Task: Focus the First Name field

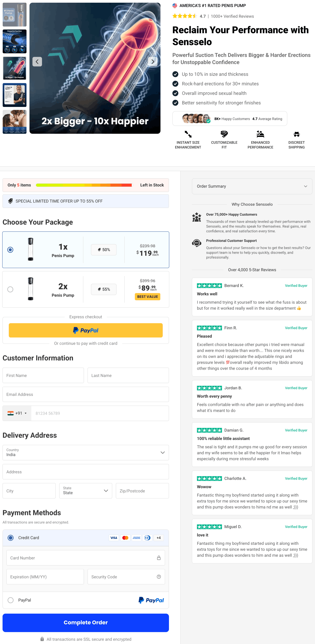Action: pos(43,375)
